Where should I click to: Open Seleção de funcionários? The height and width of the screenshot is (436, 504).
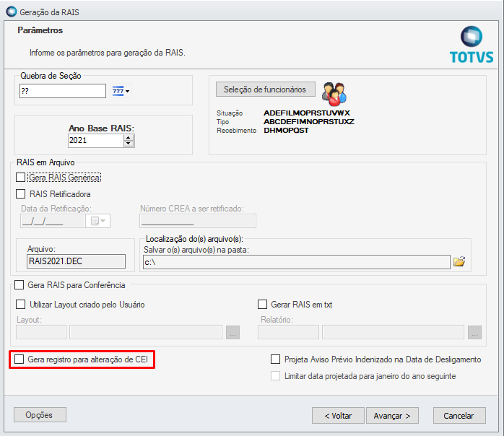pos(265,90)
